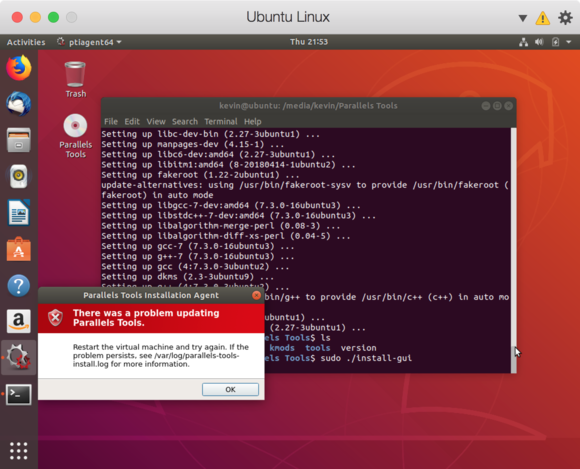Click the 'tools' directory name in terminal
The width and height of the screenshot is (580, 469).
pos(317,348)
